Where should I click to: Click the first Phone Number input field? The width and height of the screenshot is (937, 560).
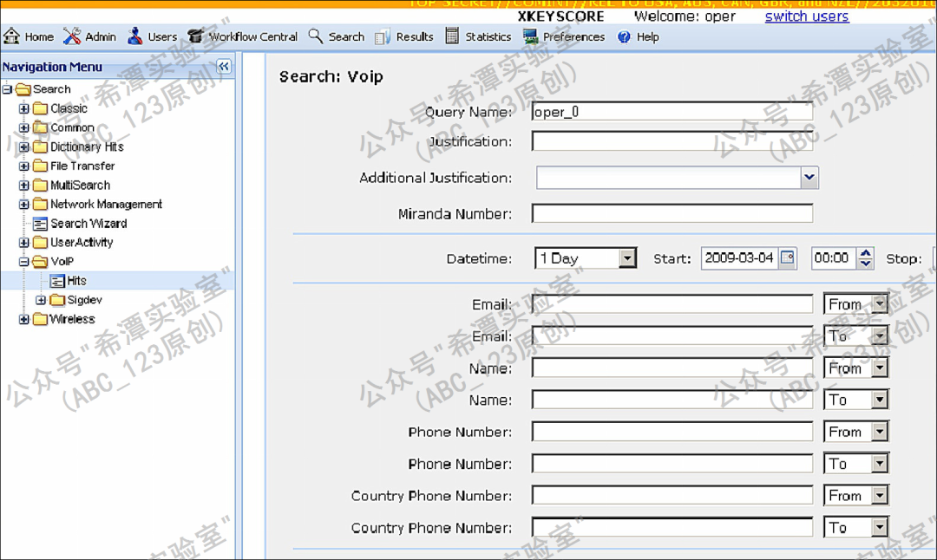(672, 432)
